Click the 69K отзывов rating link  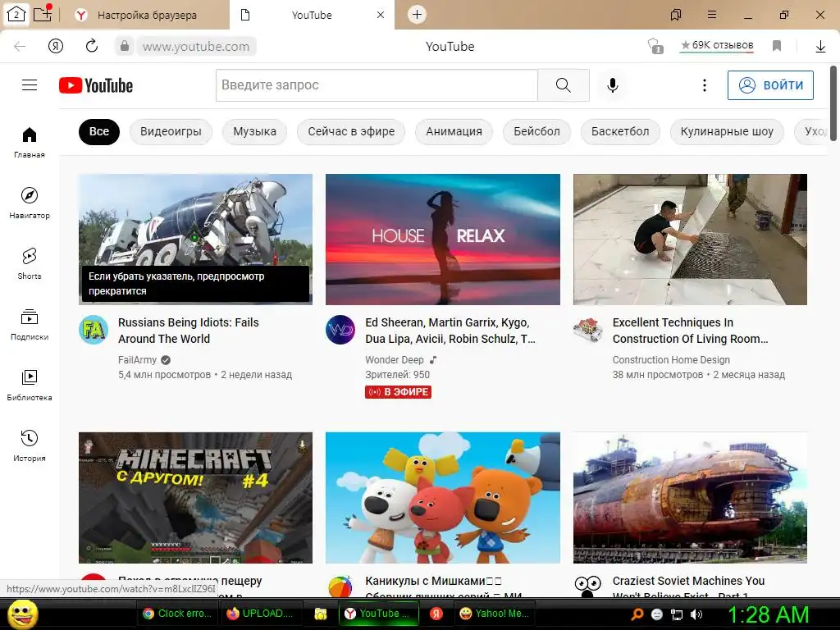[717, 46]
